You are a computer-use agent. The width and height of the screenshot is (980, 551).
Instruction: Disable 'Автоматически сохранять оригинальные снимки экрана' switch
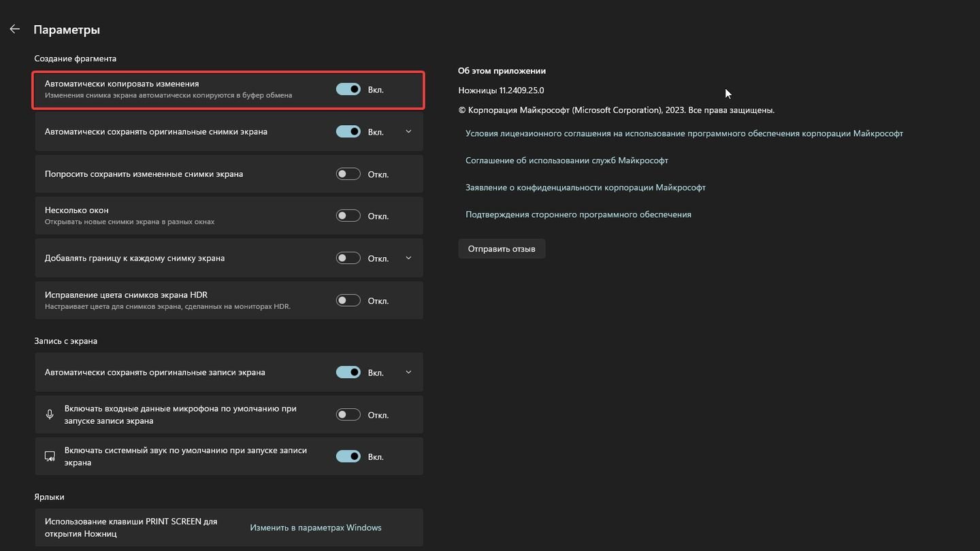[x=348, y=131]
